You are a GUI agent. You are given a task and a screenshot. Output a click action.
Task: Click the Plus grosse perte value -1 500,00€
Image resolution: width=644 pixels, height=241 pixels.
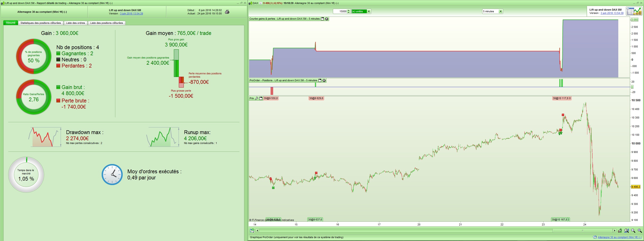[x=181, y=96]
